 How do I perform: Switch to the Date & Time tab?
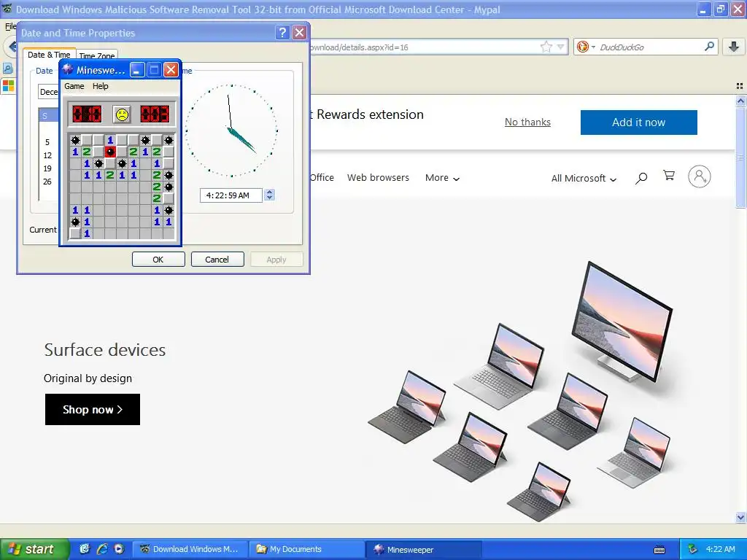pos(49,55)
